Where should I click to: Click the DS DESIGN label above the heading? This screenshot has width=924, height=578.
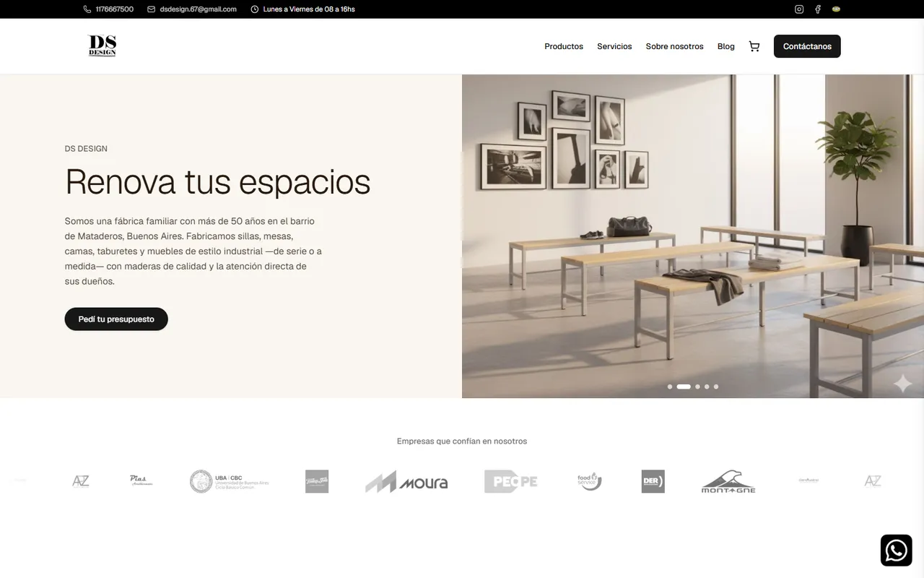(x=86, y=149)
